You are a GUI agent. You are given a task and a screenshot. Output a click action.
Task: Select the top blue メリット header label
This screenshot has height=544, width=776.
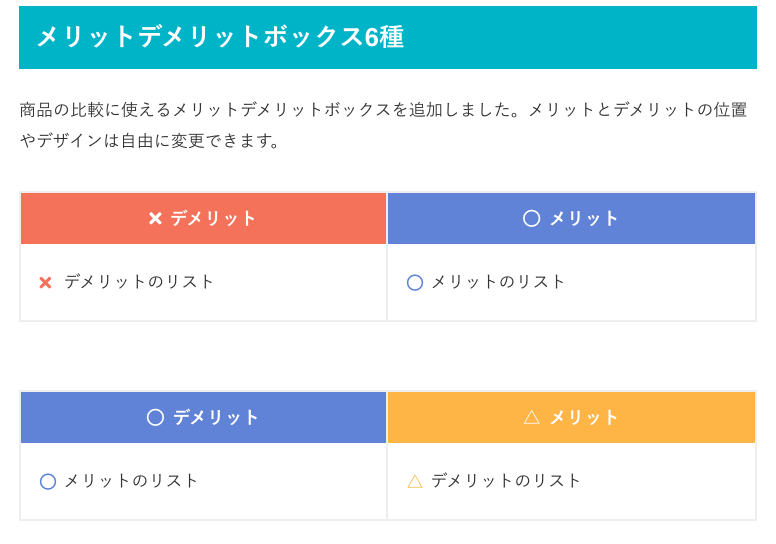coord(584,218)
